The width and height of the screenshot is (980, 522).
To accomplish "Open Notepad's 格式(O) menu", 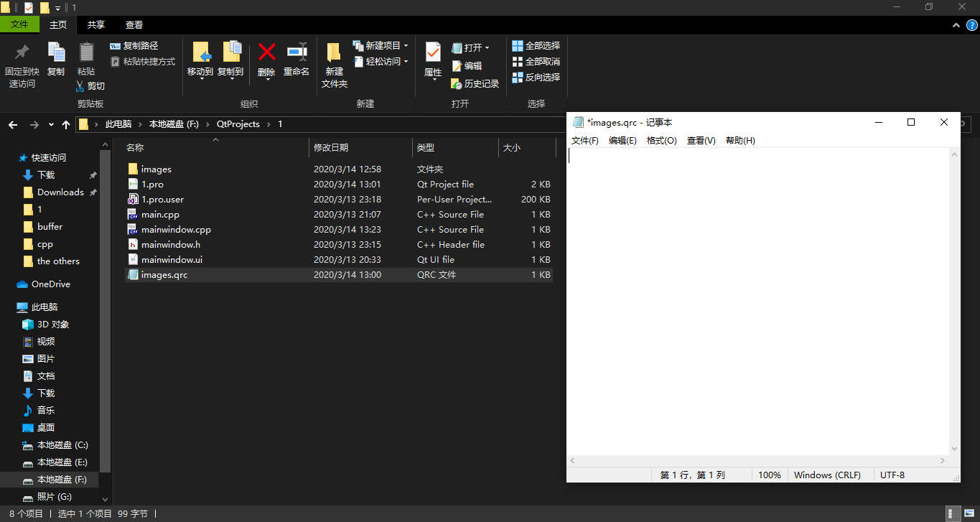I will [662, 141].
